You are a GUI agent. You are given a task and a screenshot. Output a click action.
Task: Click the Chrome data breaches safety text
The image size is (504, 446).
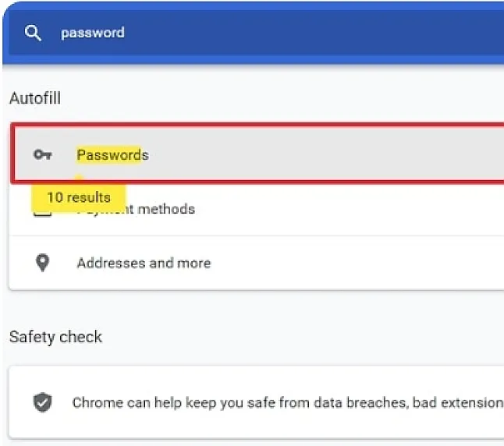click(288, 402)
